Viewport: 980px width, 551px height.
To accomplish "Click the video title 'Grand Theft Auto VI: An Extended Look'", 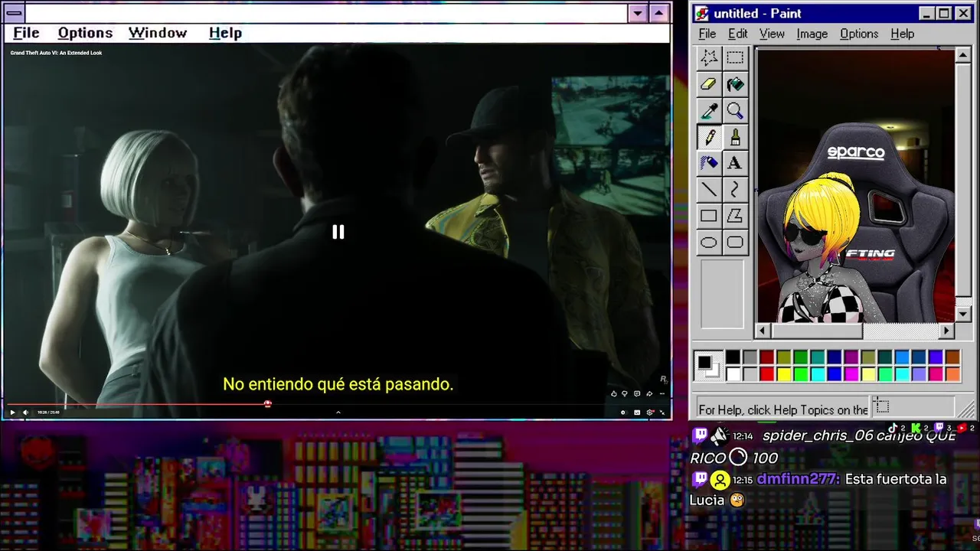I will pos(56,53).
